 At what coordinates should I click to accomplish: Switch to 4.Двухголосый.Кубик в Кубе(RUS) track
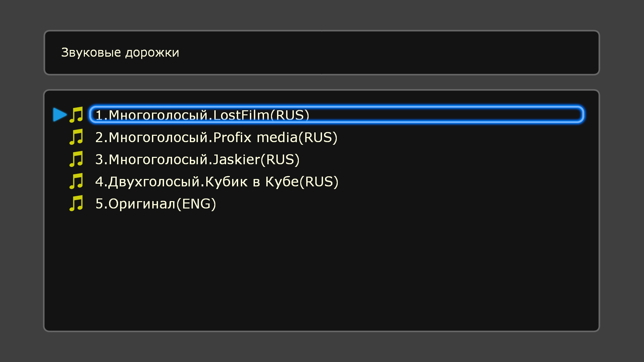point(217,182)
